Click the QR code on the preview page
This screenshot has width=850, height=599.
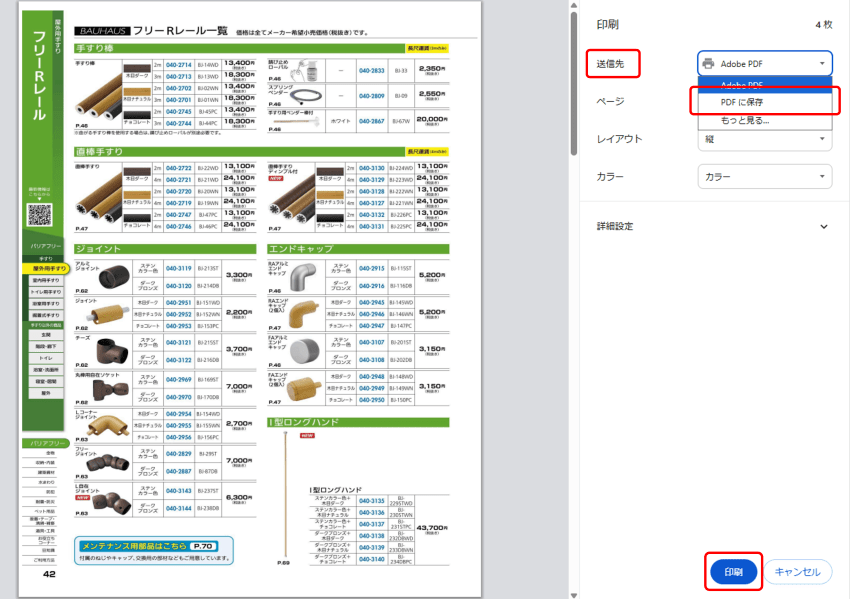click(x=39, y=214)
